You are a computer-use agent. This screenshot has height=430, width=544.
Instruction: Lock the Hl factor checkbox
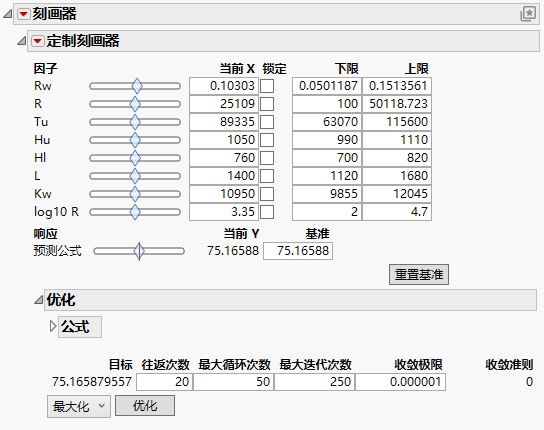click(x=267, y=158)
